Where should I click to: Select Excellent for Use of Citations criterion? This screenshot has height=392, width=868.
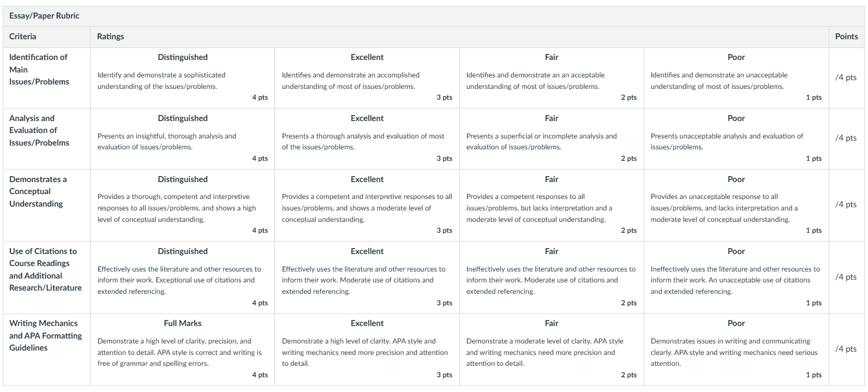[367, 277]
